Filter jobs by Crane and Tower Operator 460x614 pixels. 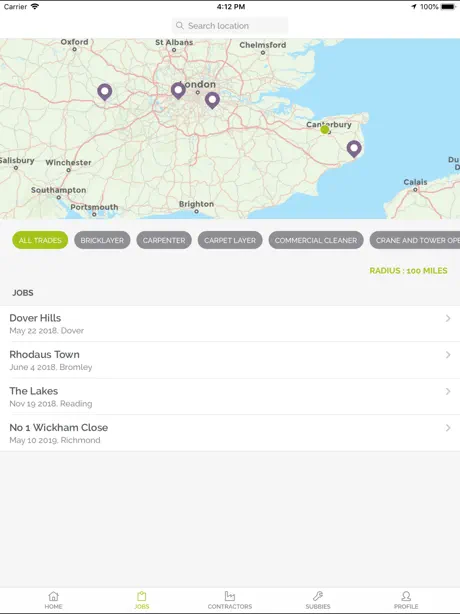(x=415, y=240)
